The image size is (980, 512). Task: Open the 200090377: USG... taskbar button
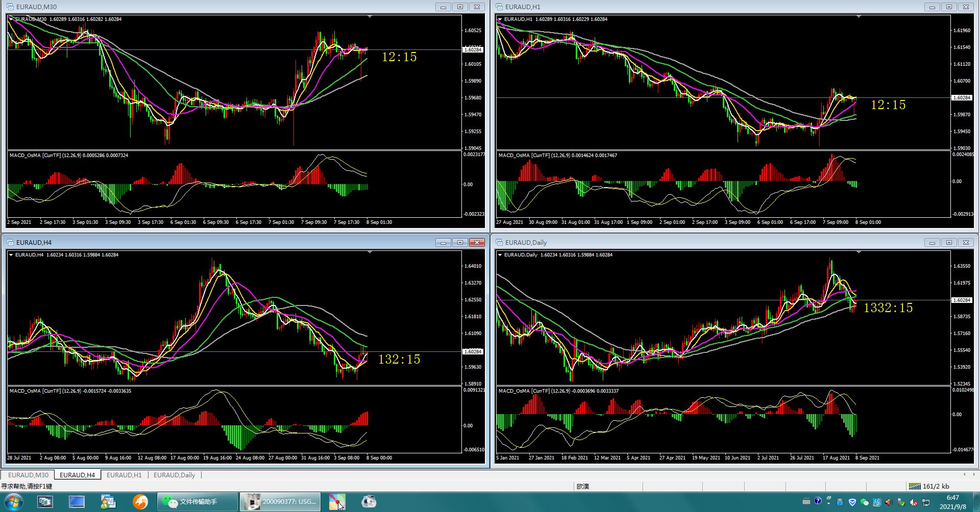(280, 502)
